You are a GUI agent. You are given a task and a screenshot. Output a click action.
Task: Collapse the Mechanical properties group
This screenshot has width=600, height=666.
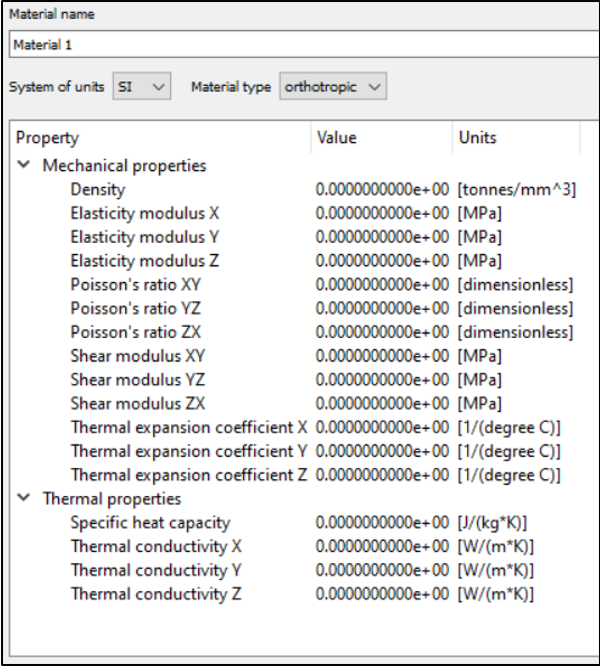[24, 166]
